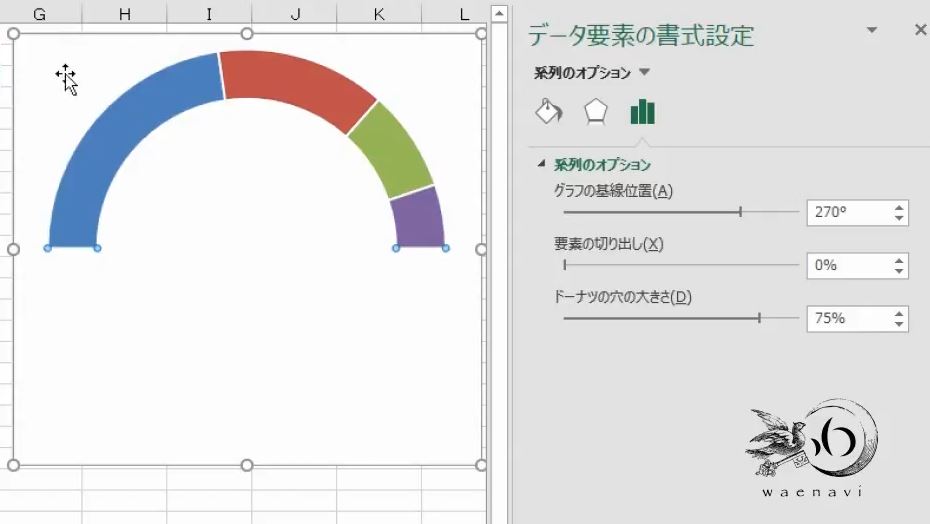Screen dimensions: 930x524
Task: Increase the doughnut hole size with up arrow
Action: coord(899,313)
